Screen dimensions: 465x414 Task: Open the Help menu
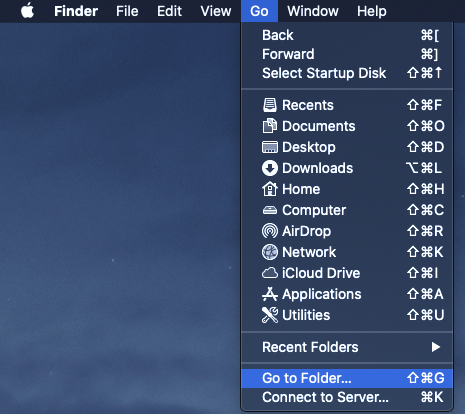(x=372, y=11)
